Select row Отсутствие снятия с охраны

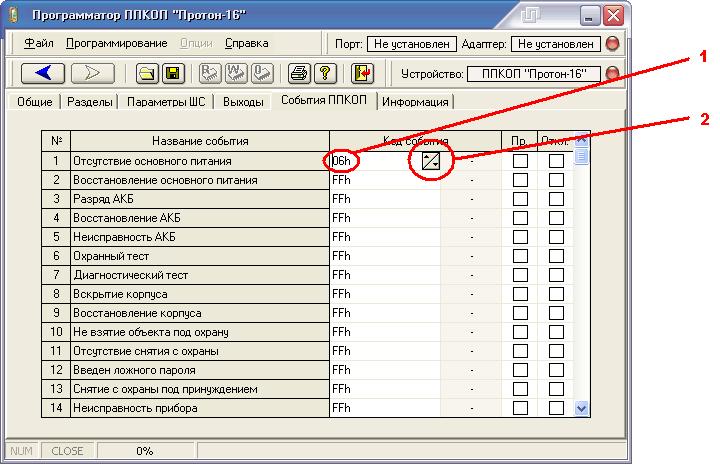(200, 351)
